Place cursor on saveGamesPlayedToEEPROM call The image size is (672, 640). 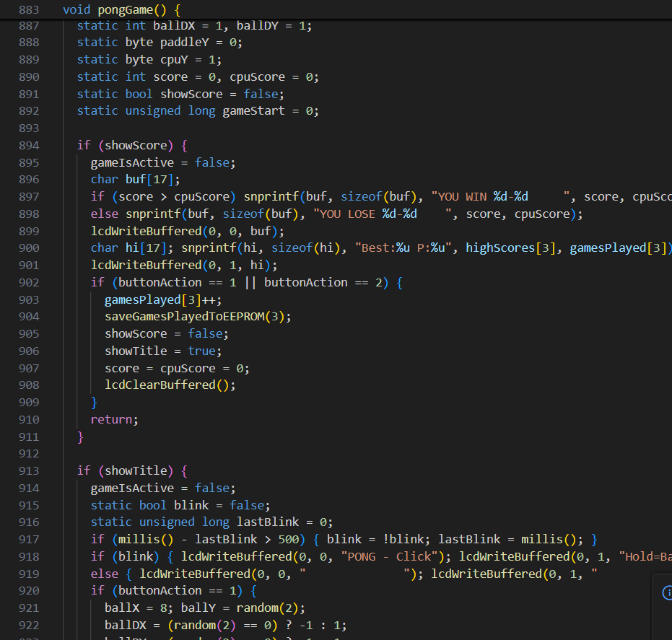click(189, 317)
